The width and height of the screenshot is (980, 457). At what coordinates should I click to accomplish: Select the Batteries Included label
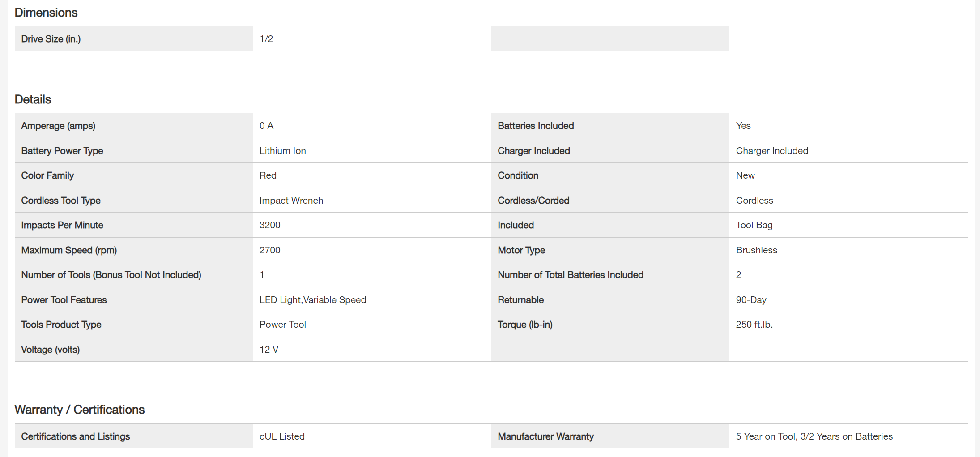[x=536, y=126]
